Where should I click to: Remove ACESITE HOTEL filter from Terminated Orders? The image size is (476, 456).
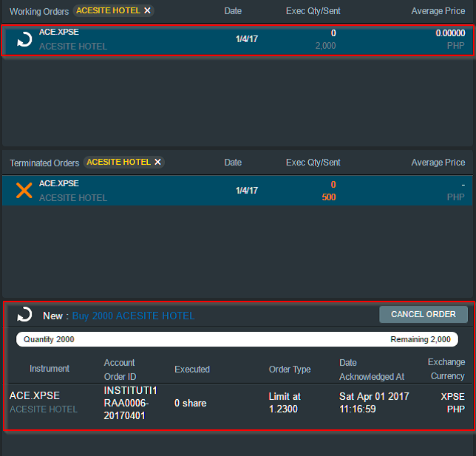click(x=157, y=162)
